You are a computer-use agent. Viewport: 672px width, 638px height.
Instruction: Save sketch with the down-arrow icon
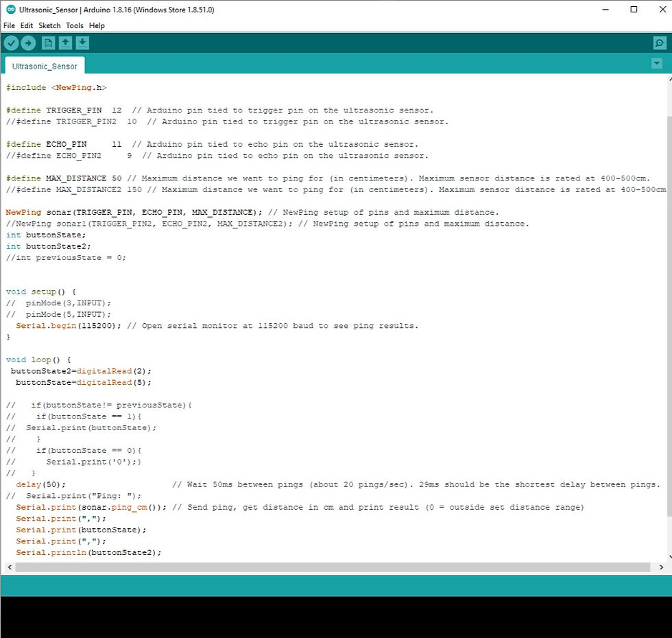82,43
